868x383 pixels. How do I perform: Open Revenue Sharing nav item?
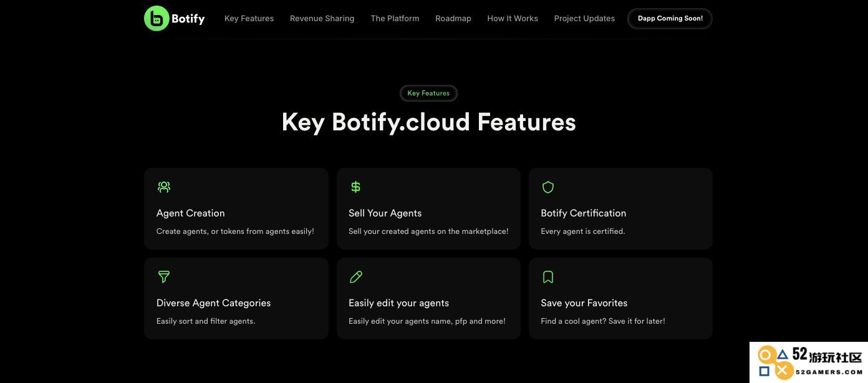pyautogui.click(x=322, y=19)
